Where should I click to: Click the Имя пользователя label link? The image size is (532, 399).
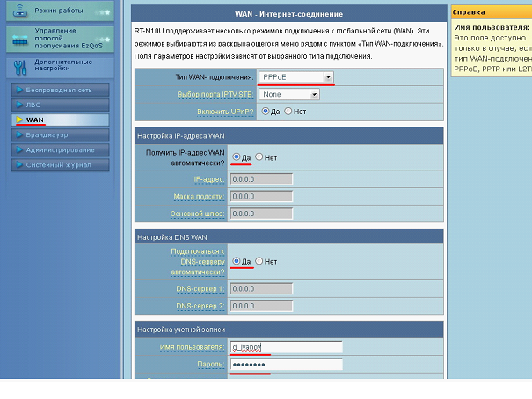click(192, 347)
